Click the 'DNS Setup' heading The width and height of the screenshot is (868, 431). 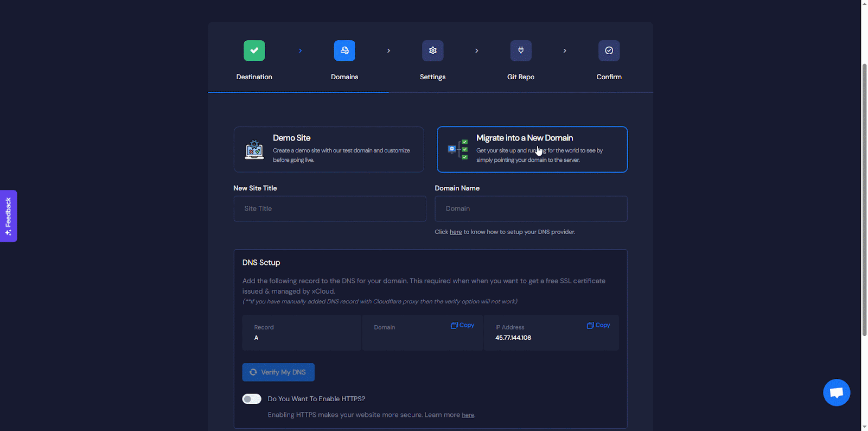pyautogui.click(x=261, y=263)
